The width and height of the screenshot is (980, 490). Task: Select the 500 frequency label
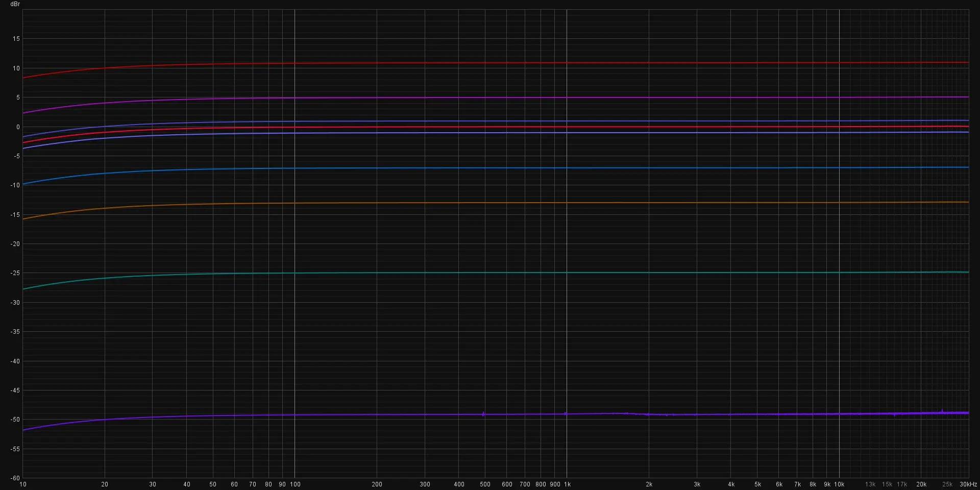point(485,484)
